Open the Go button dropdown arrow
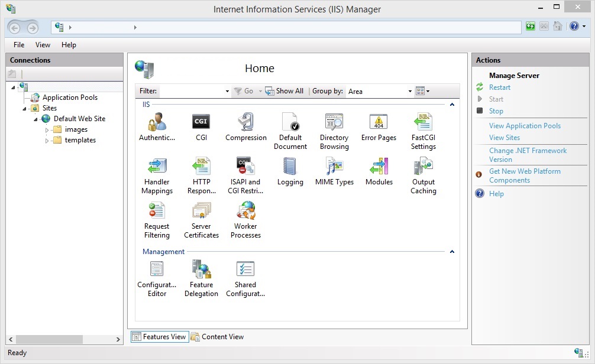The height and width of the screenshot is (364, 595). click(x=260, y=91)
